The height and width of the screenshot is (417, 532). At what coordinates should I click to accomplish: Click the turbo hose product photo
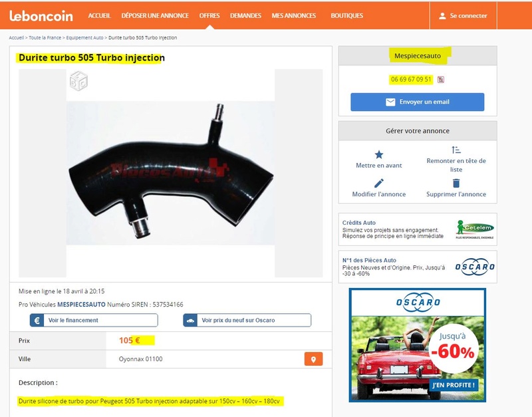(x=170, y=173)
